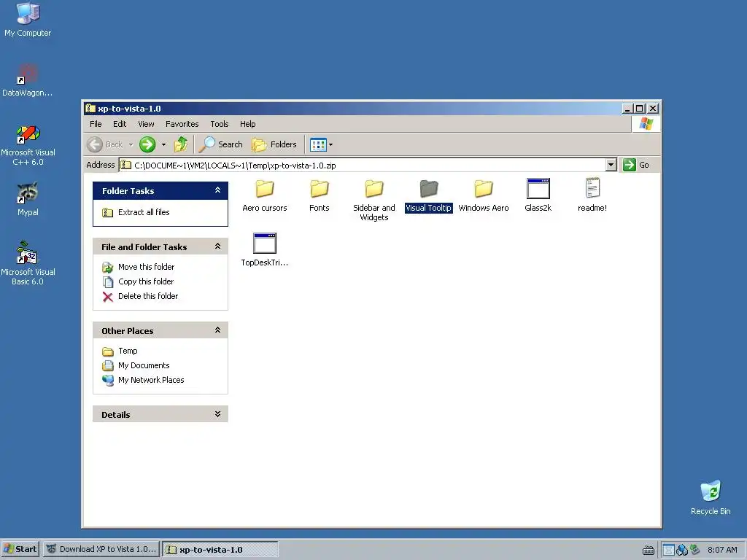Screen dimensions: 747x560
Task: Open the File menu
Action: 96,124
